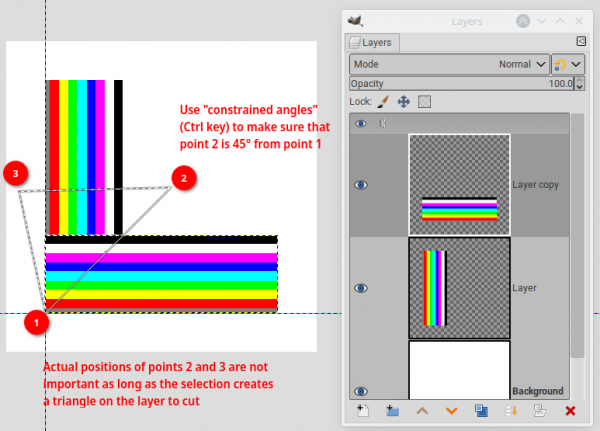Open the blend mode group dropdown
Screen dimensions: 600x431
coord(568,64)
